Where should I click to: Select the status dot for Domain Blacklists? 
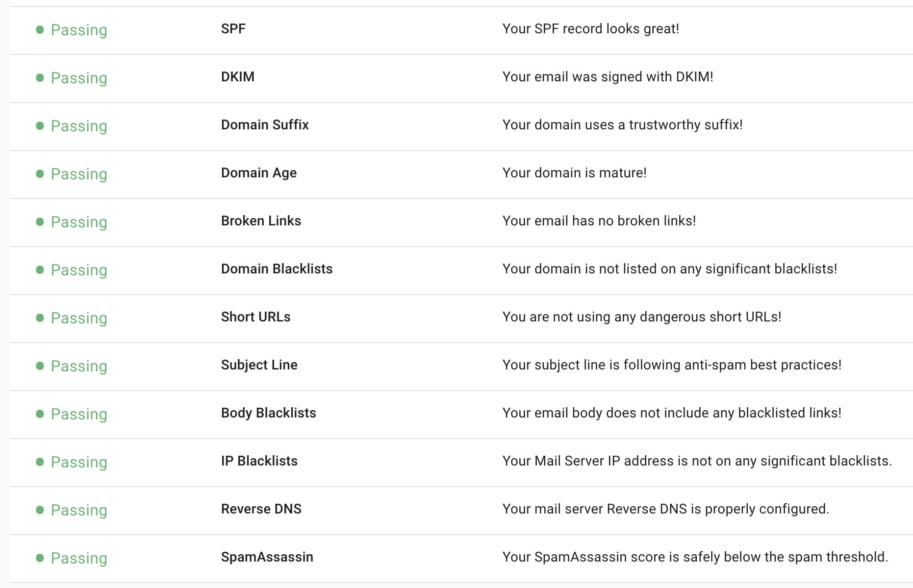tap(40, 270)
